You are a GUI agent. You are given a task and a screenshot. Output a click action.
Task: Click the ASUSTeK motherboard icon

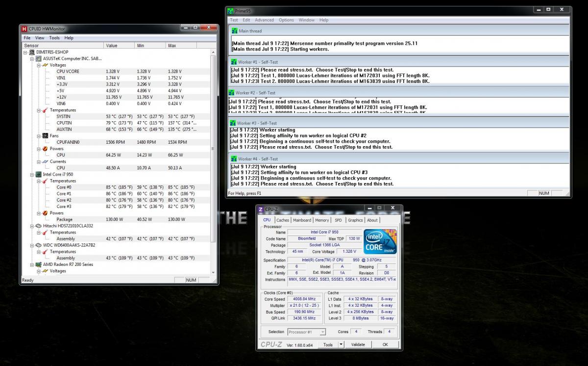(39, 58)
